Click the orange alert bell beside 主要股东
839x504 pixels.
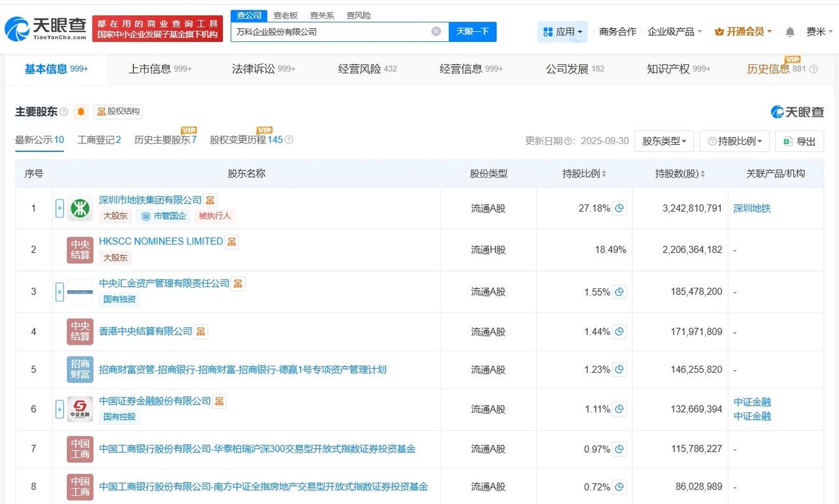pos(81,111)
